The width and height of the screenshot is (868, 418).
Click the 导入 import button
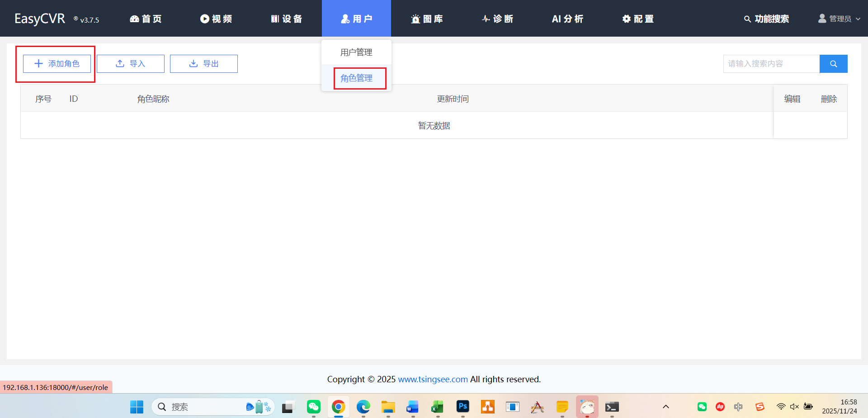(130, 63)
